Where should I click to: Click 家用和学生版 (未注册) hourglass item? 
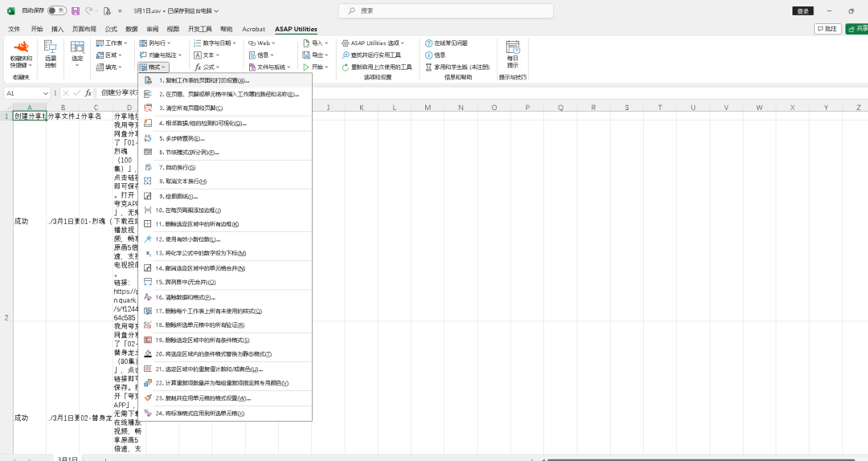click(457, 67)
